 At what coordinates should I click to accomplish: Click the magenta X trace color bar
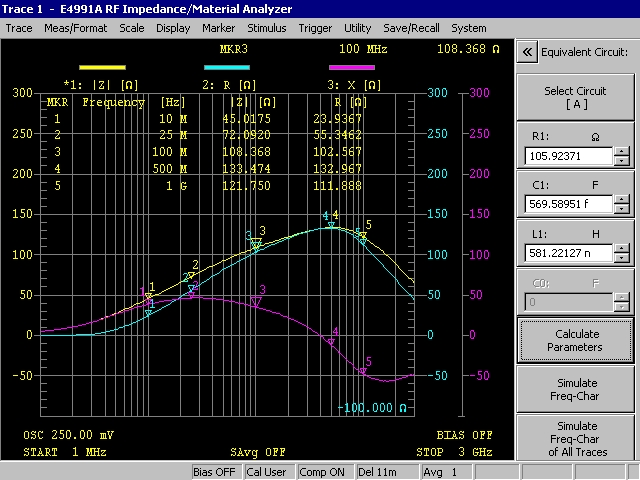[x=352, y=67]
